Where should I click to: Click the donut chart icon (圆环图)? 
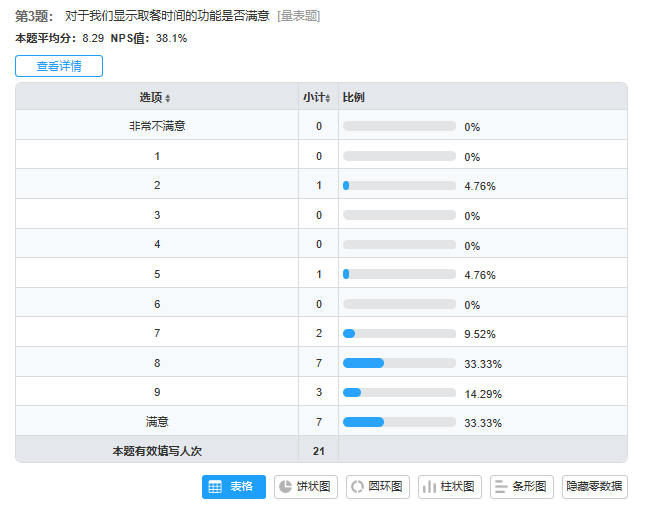coord(357,487)
